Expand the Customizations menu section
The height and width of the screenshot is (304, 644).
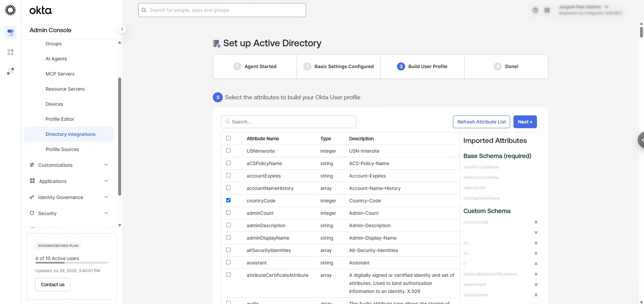(69, 165)
